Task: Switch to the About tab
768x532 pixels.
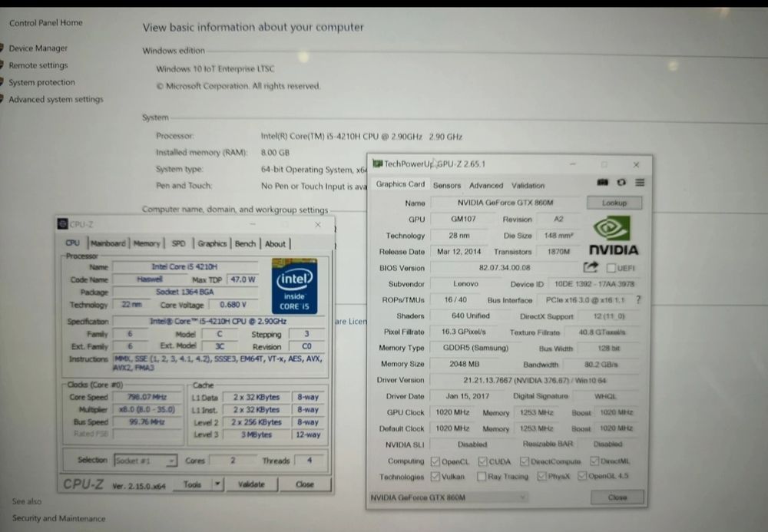Action: tap(275, 243)
